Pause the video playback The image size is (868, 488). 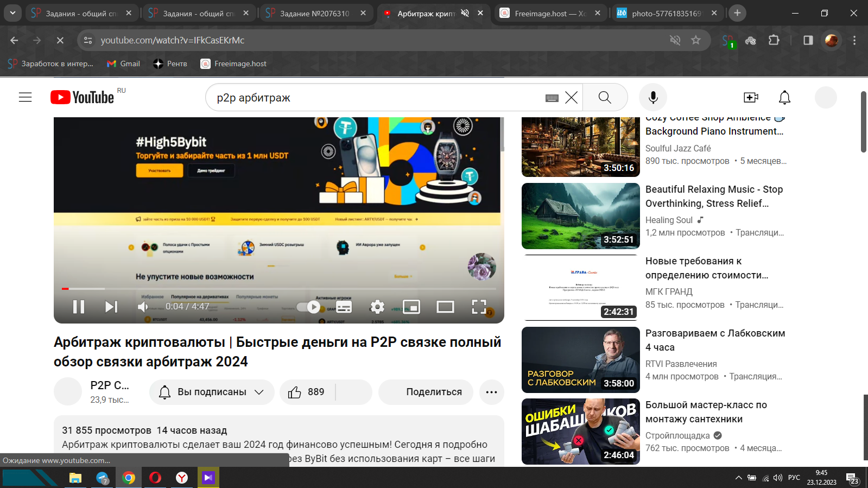tap(79, 307)
